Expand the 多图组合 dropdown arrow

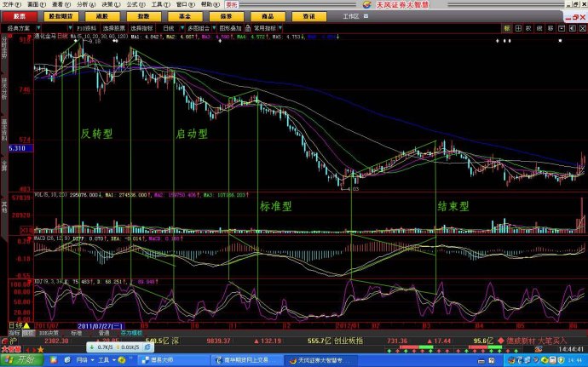coord(214,28)
